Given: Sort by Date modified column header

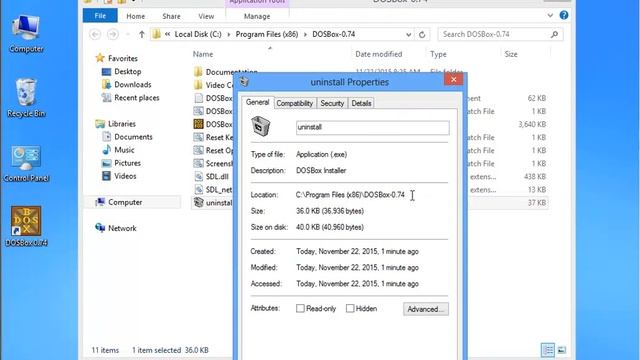Looking at the screenshot, I should (378, 54).
